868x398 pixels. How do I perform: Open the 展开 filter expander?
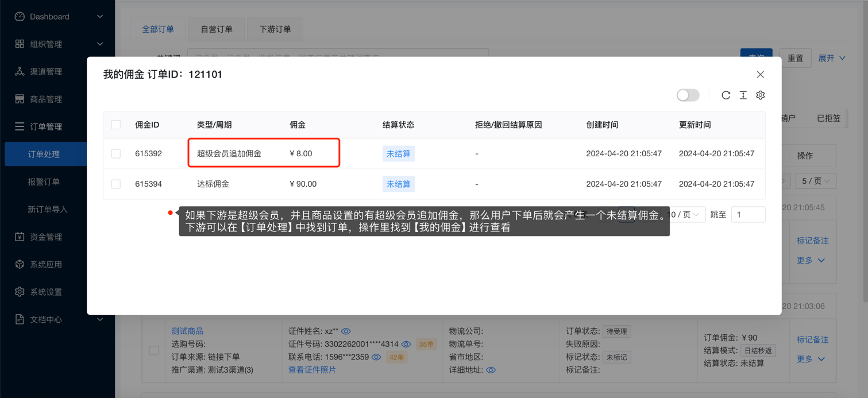coord(831,58)
